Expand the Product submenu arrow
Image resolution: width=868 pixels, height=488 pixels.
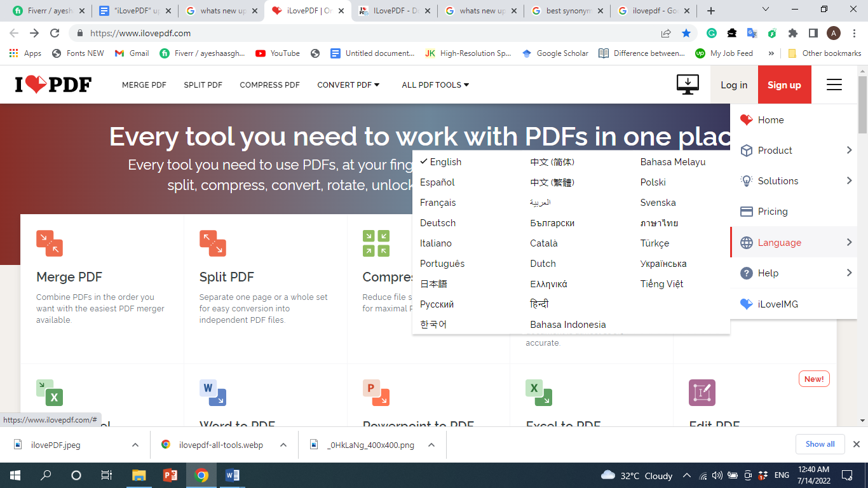[849, 150]
